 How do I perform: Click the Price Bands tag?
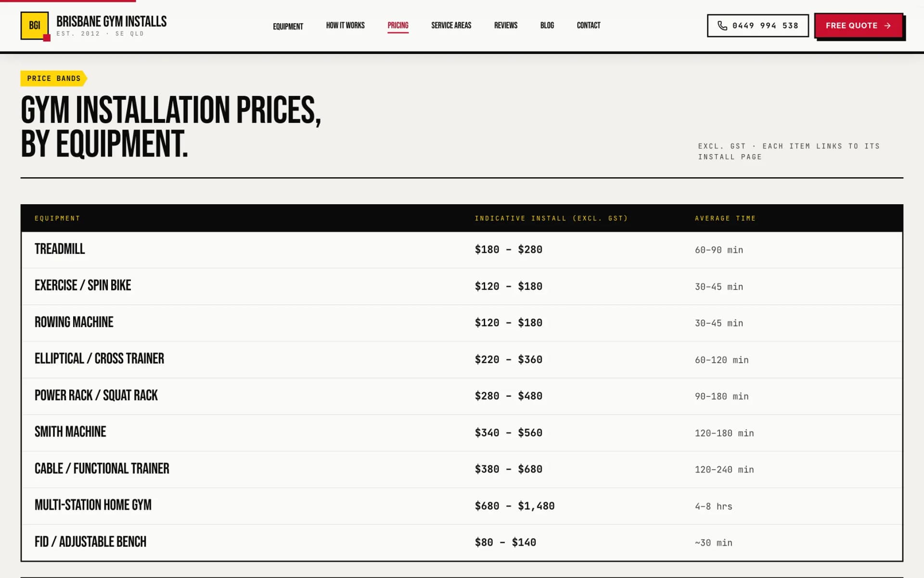tap(53, 79)
